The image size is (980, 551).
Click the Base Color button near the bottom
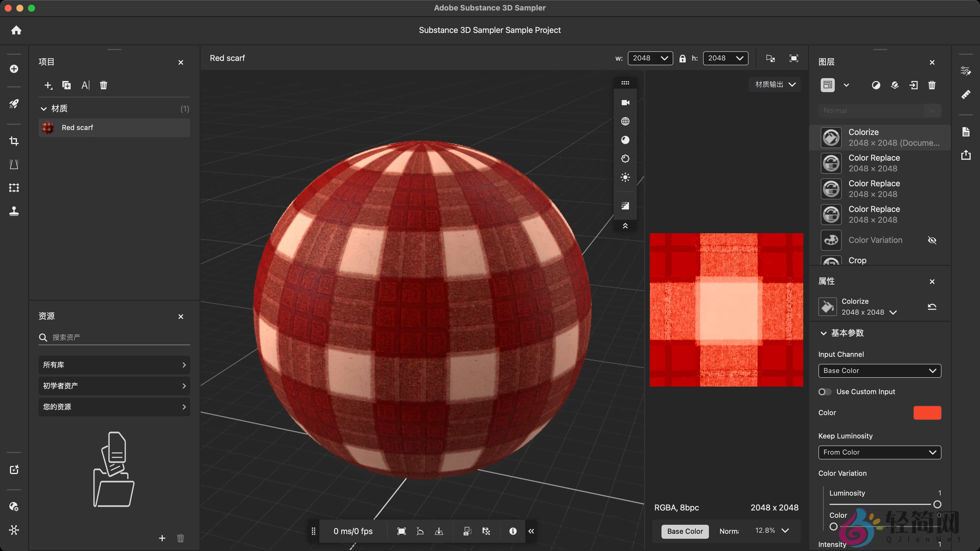[685, 531]
